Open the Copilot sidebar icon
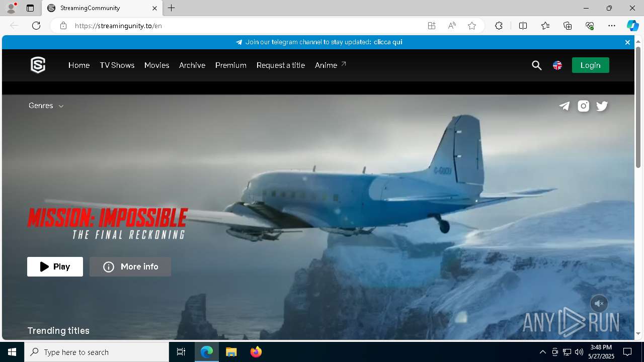The image size is (644, 362). (632, 26)
